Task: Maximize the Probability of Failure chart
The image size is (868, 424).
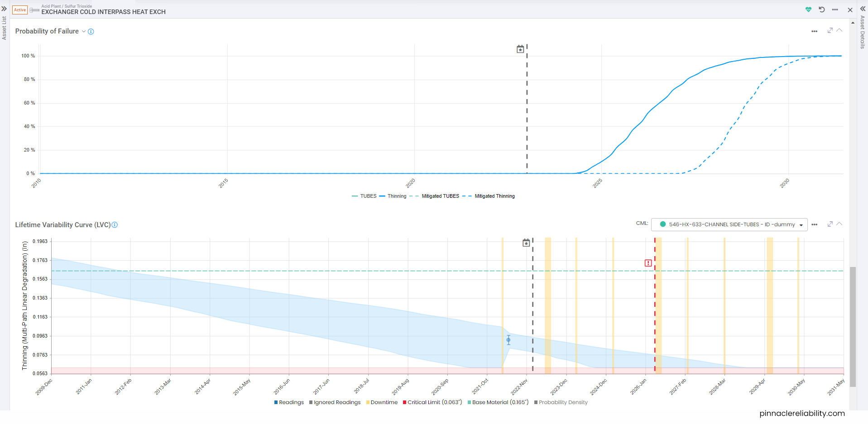Action: pos(830,30)
